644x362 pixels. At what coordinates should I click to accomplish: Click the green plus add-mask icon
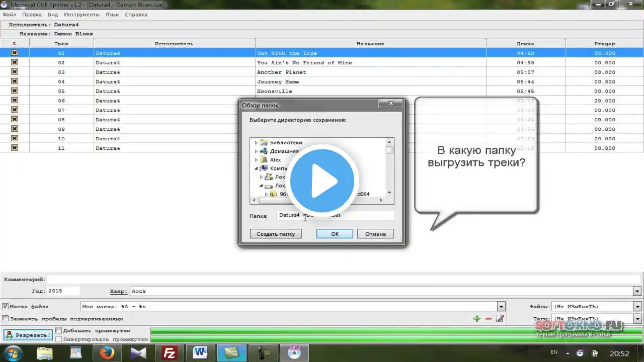click(477, 318)
